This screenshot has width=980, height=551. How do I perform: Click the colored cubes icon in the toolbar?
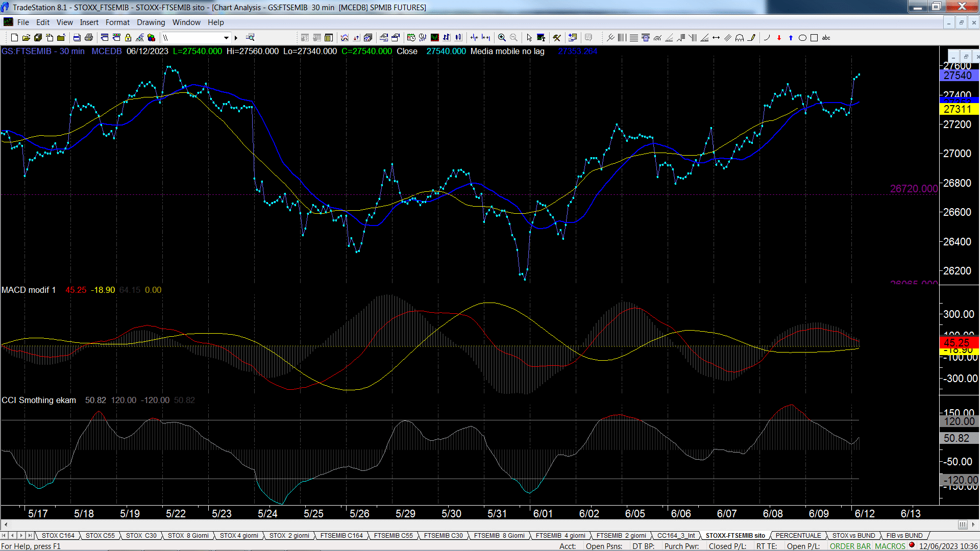[x=151, y=37]
